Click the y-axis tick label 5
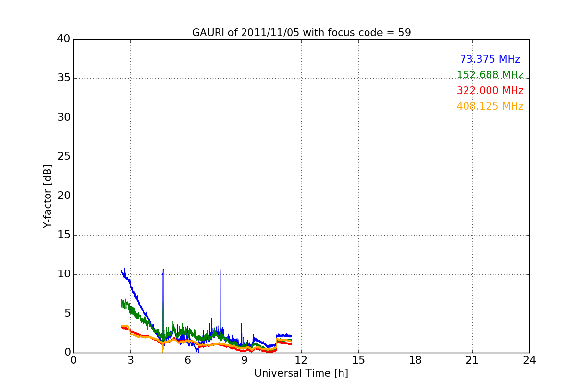 tap(67, 314)
